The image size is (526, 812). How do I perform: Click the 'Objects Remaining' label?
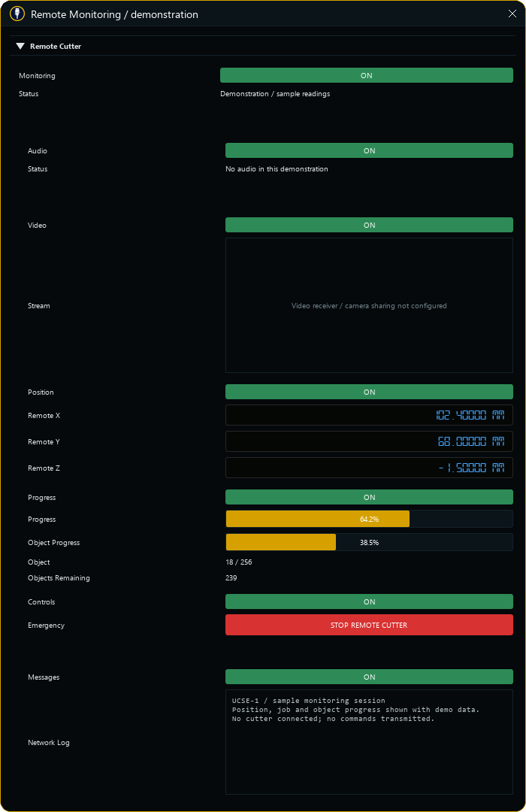pos(59,578)
